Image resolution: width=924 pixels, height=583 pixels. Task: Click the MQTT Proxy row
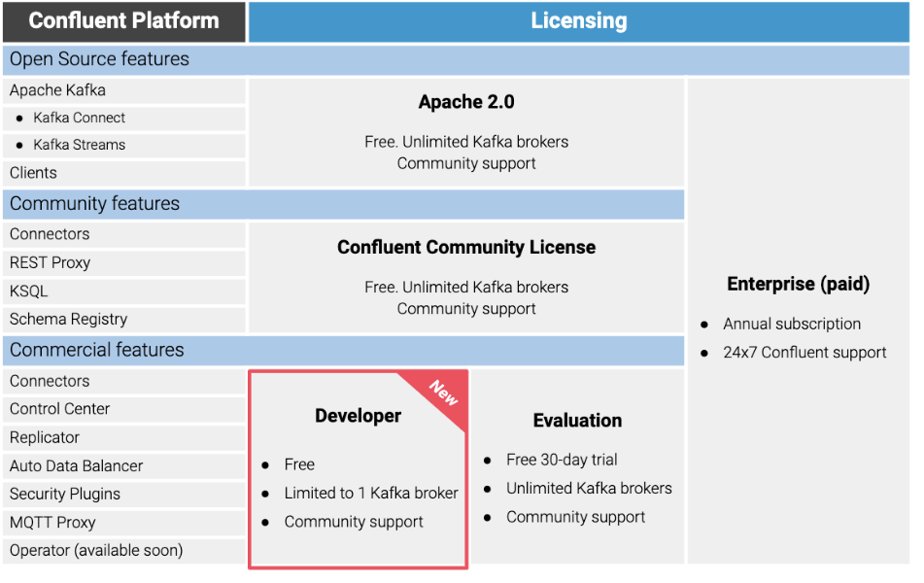pyautogui.click(x=124, y=523)
